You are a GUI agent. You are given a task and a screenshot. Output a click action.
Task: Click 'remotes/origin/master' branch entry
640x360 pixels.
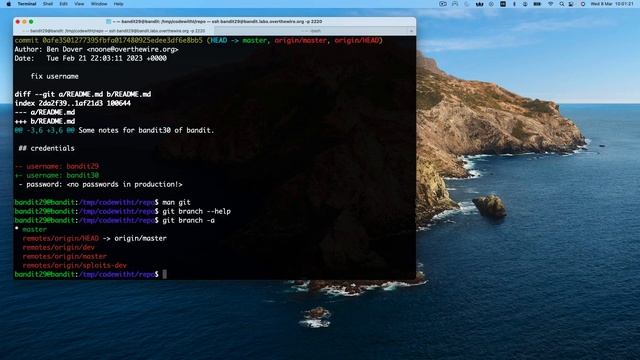point(64,256)
